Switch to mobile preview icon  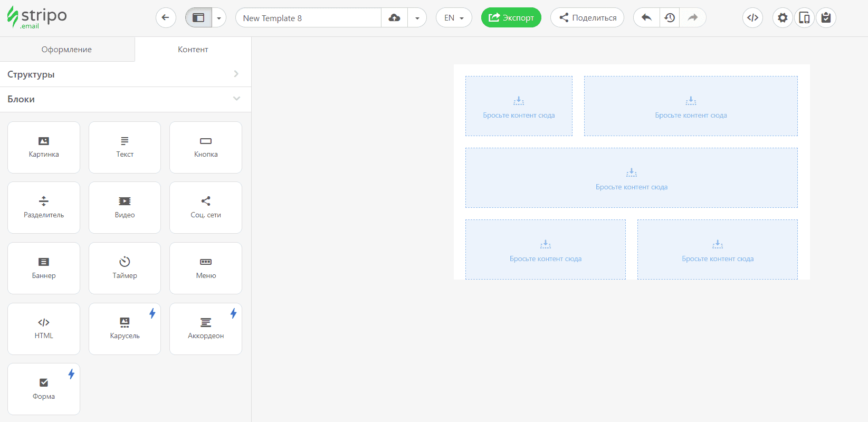tap(804, 17)
